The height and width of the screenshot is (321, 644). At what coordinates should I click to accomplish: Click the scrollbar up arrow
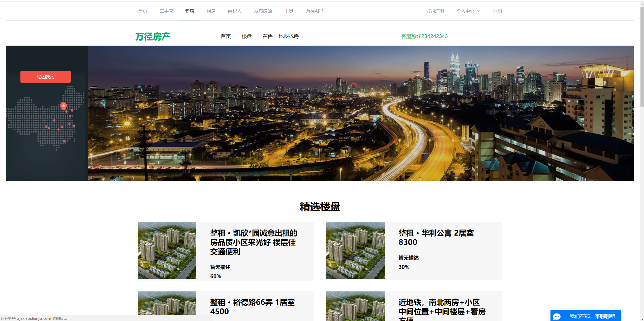point(642,4)
